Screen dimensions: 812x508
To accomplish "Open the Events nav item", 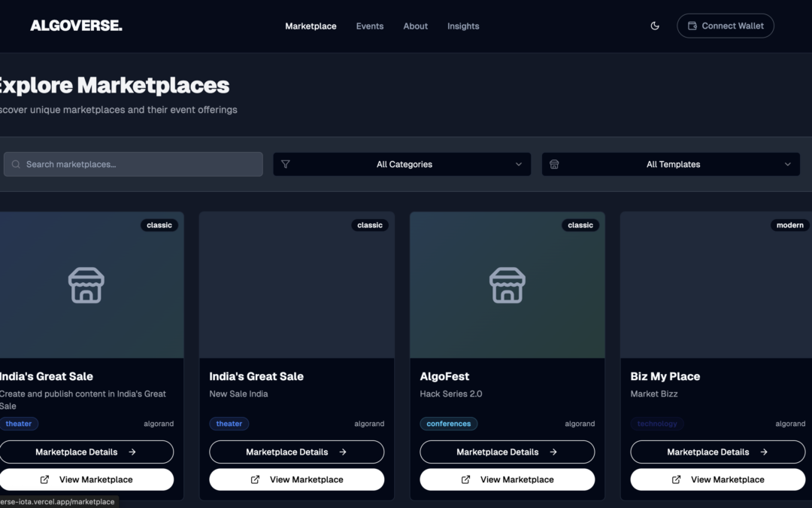I will click(369, 26).
